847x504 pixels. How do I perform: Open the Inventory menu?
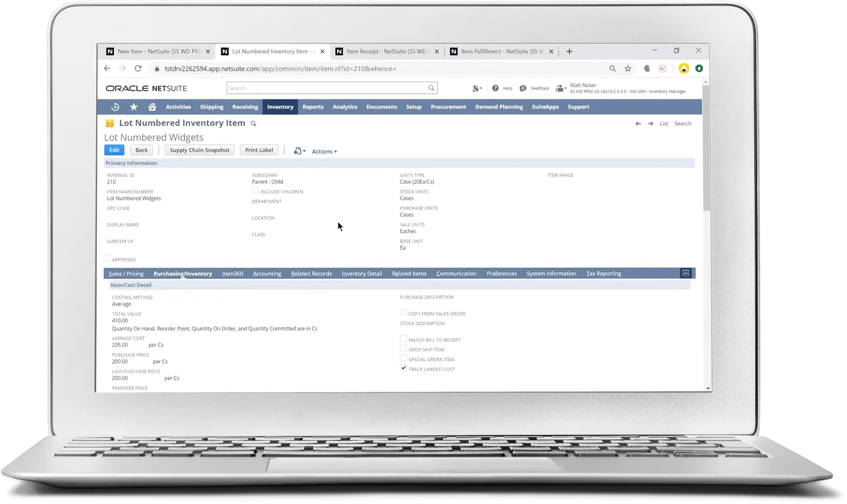280,107
